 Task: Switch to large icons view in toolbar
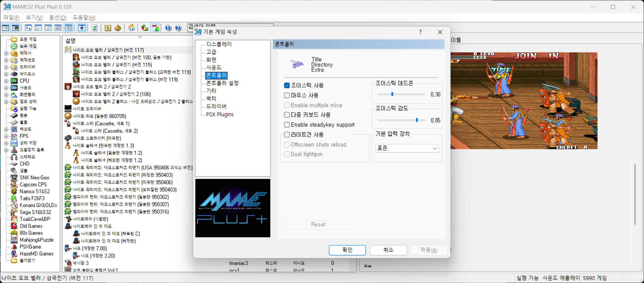click(28, 28)
